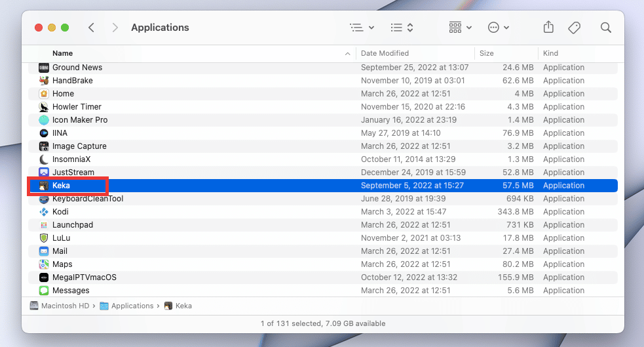Image resolution: width=644 pixels, height=347 pixels.
Task: Click the HandBrake app icon
Action: pyautogui.click(x=44, y=81)
